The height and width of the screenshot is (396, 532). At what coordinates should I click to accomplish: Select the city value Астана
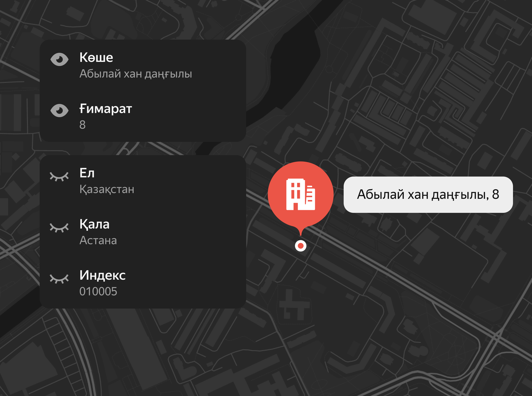(x=98, y=241)
